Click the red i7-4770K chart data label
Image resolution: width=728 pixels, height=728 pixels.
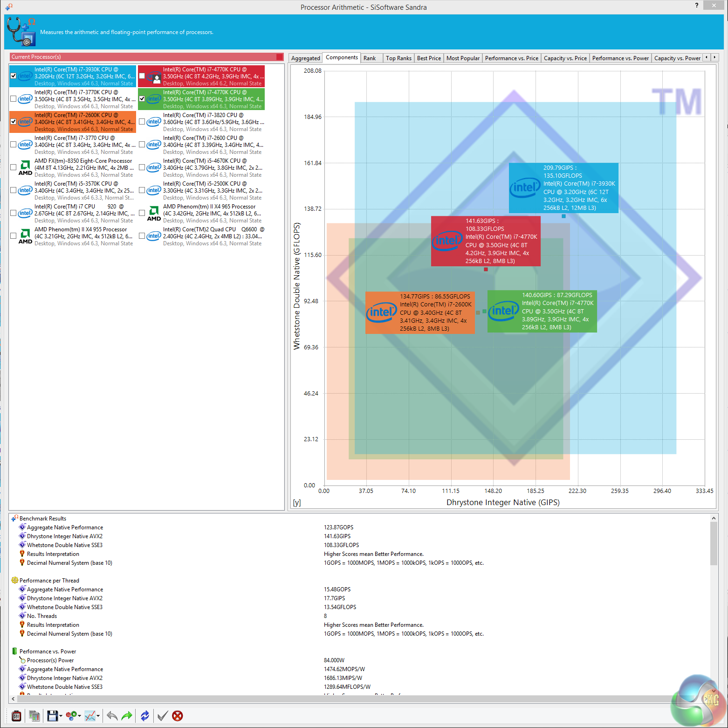click(486, 241)
